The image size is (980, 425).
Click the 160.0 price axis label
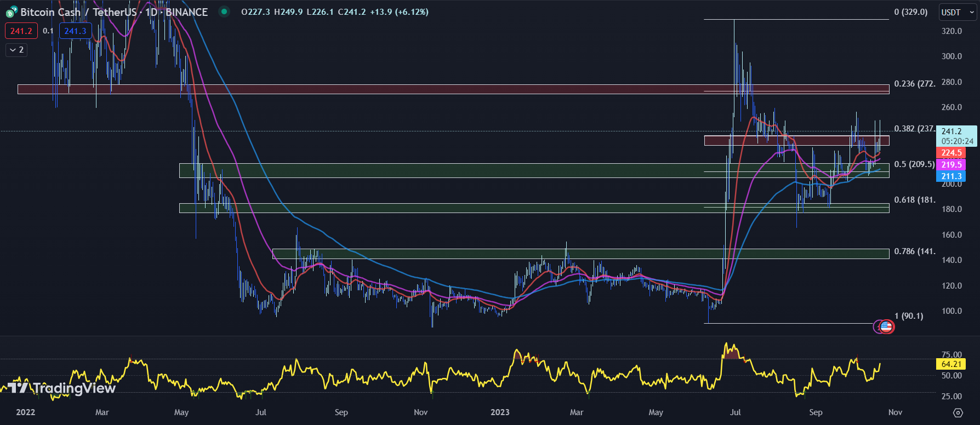(x=951, y=235)
